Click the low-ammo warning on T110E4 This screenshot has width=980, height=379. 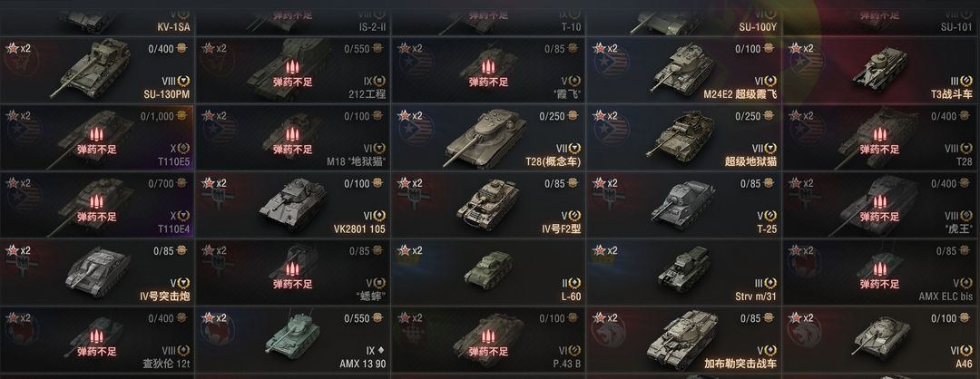[96, 209]
